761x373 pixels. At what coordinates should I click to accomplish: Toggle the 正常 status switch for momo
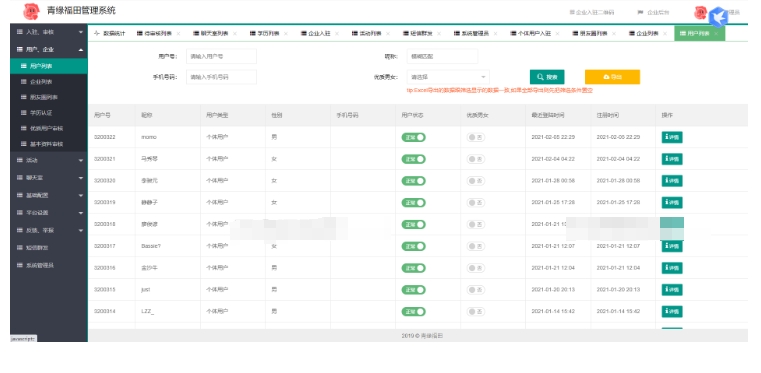pos(413,137)
